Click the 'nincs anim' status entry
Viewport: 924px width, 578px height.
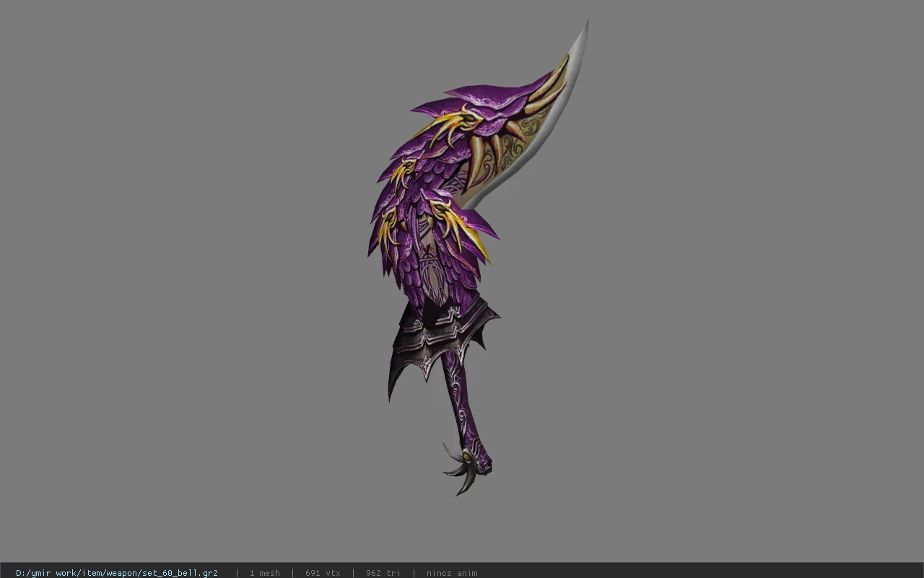click(x=452, y=573)
